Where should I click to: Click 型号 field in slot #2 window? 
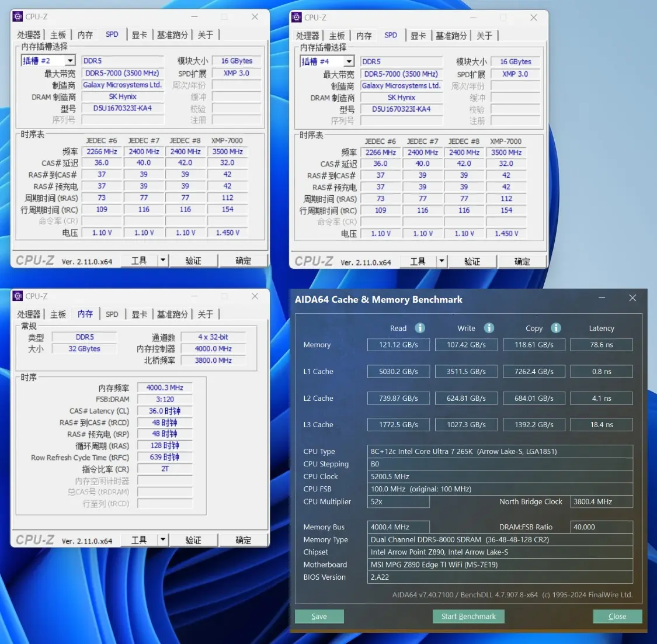(123, 108)
